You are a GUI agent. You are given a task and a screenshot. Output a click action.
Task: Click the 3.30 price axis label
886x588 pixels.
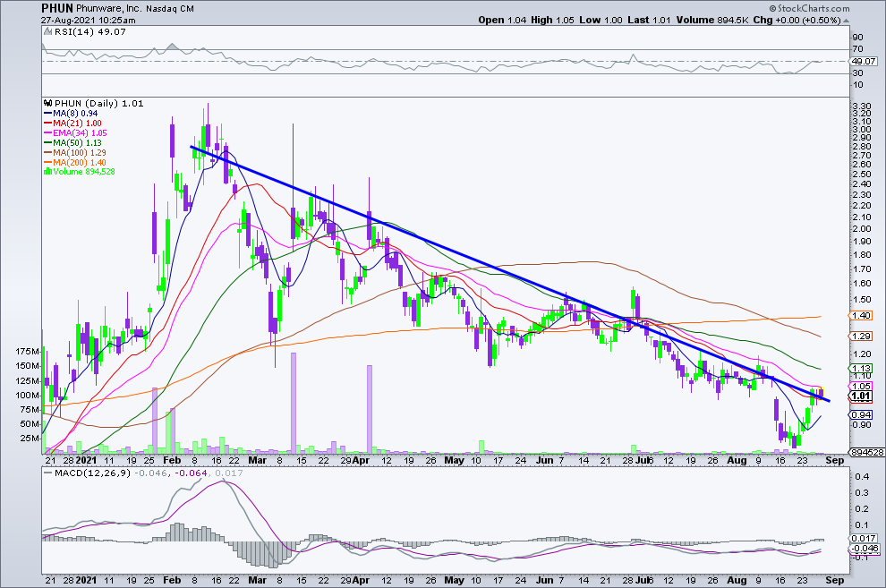click(862, 107)
